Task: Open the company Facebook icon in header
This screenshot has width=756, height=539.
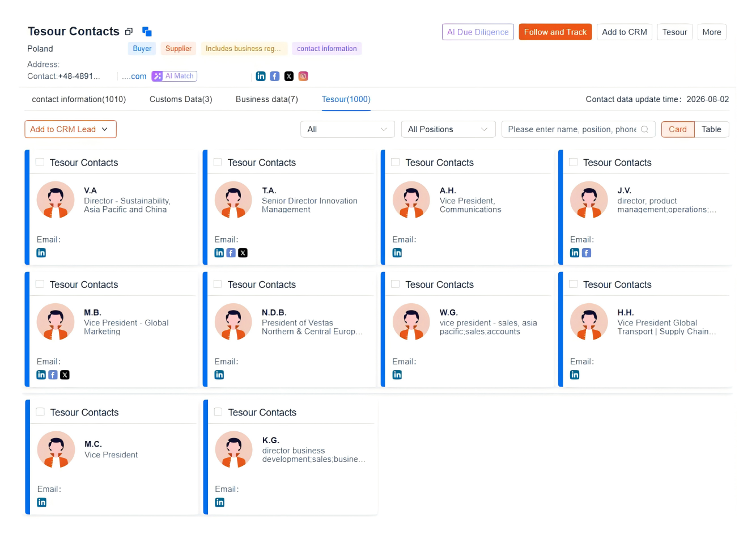Action: point(274,76)
